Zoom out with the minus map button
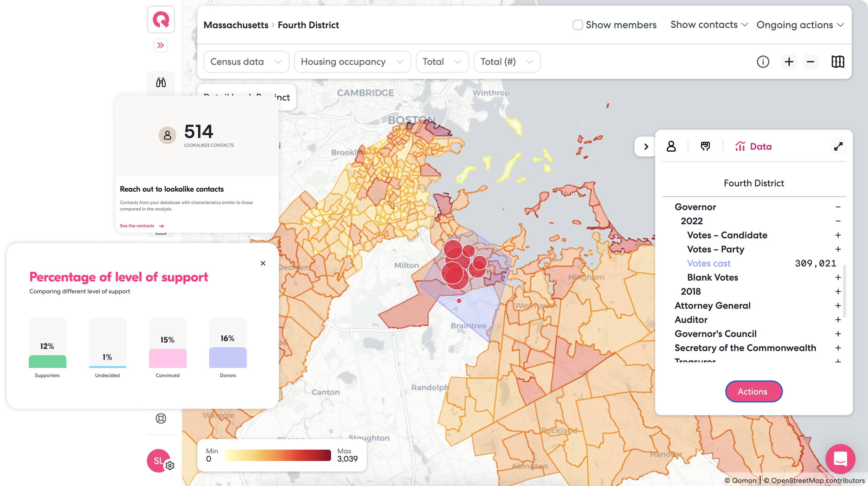868x486 pixels. tap(810, 62)
